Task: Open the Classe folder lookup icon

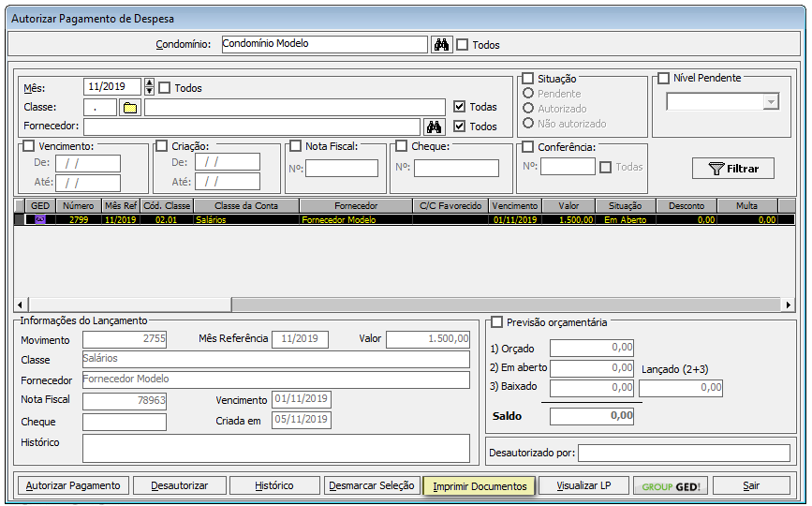Action: tap(130, 108)
